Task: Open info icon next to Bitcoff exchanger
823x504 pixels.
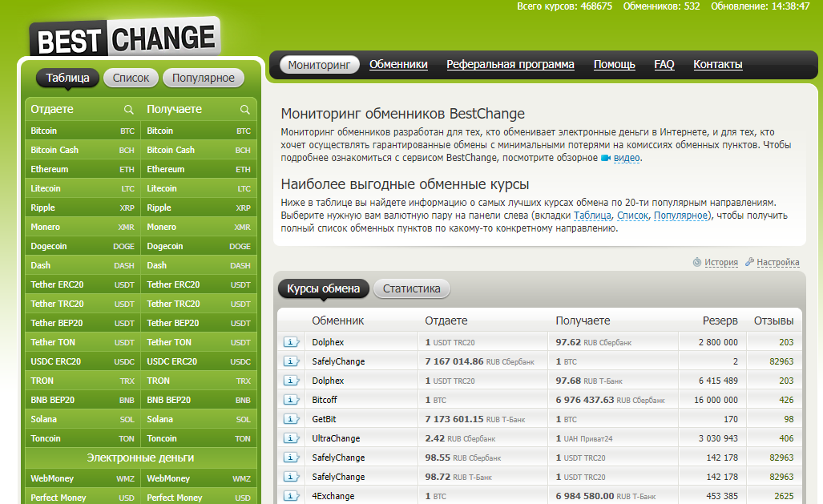Action: [291, 400]
